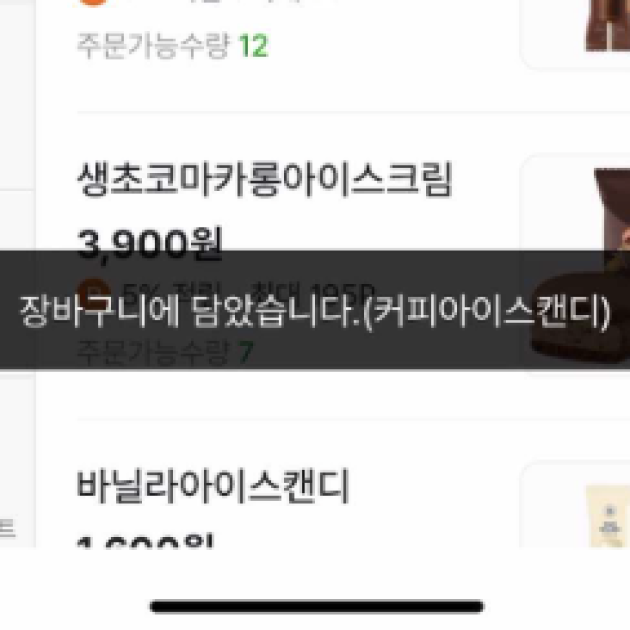Image resolution: width=630 pixels, height=630 pixels.
Task: Click the partially visible orange icon at top
Action: click(93, 2)
